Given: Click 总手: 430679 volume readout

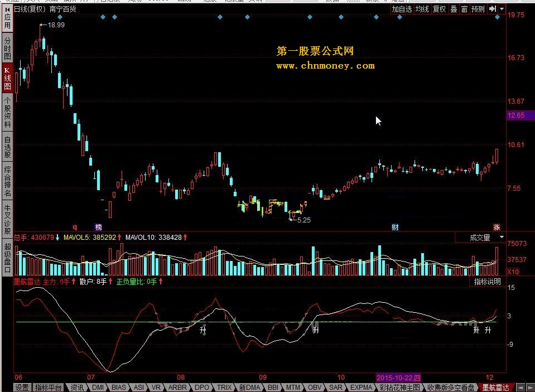Looking at the screenshot, I should 34,238.
